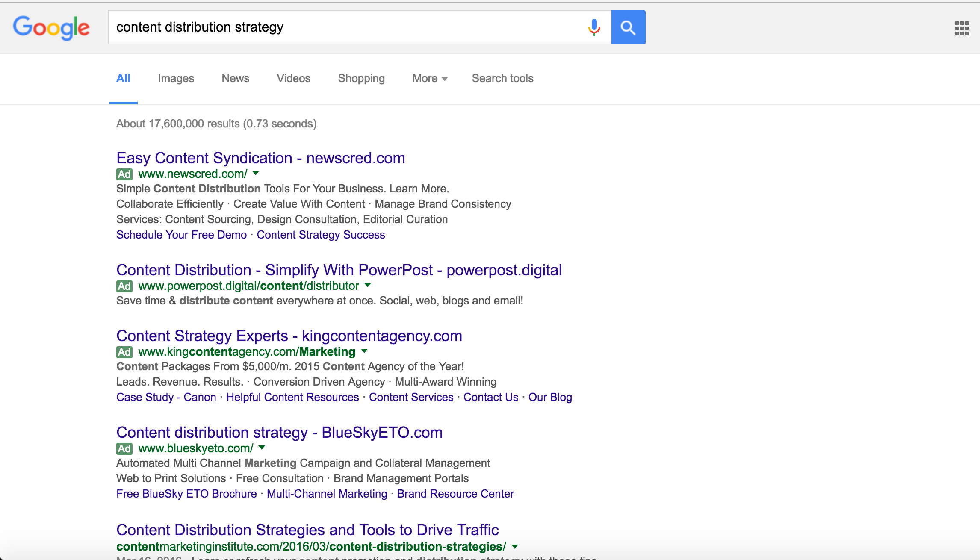
Task: Click Ad badge beside powerpost.digital URL
Action: [x=124, y=286]
